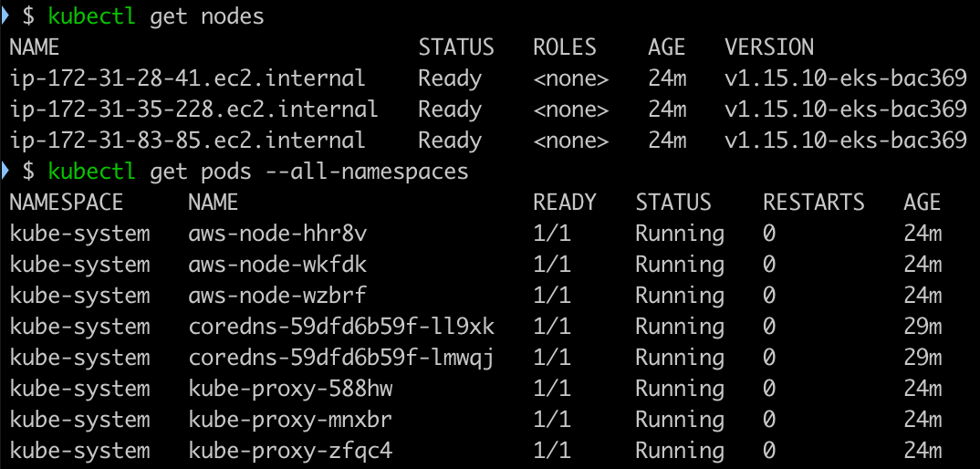Click node name ip-172-31-28-41.ec2.internal
The image size is (980, 469).
tap(187, 78)
